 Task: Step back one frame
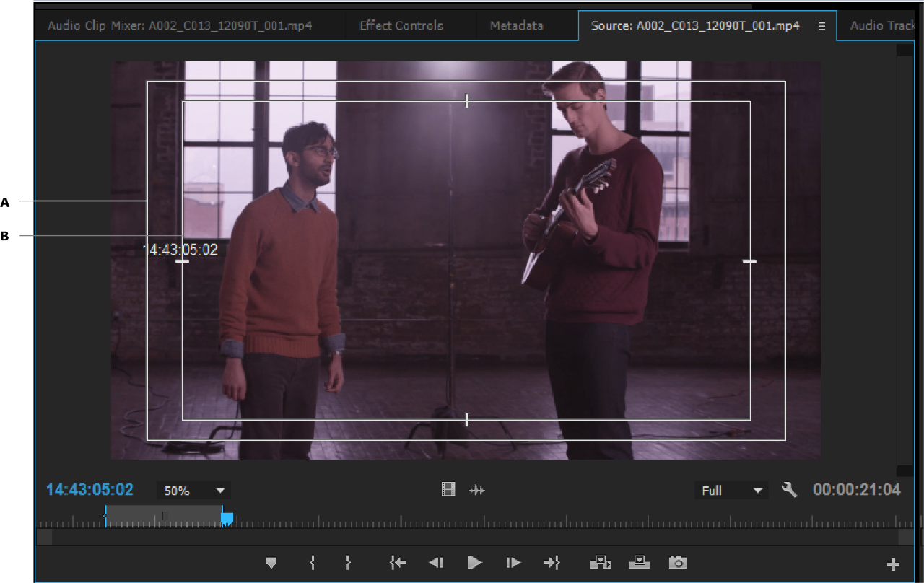point(436,563)
